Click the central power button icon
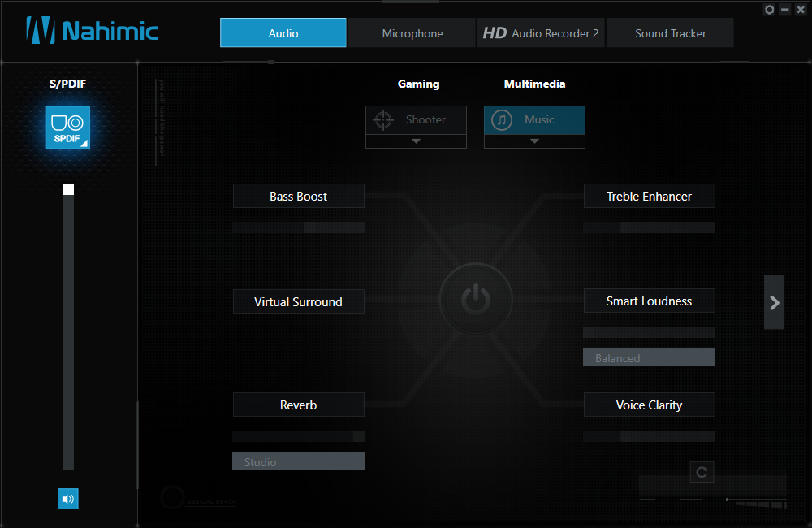This screenshot has width=812, height=528. (476, 300)
